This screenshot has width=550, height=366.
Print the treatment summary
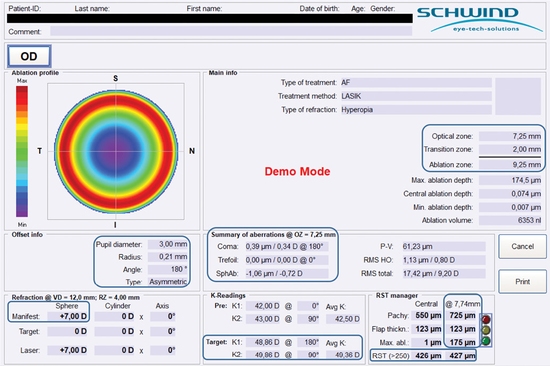pos(522,281)
